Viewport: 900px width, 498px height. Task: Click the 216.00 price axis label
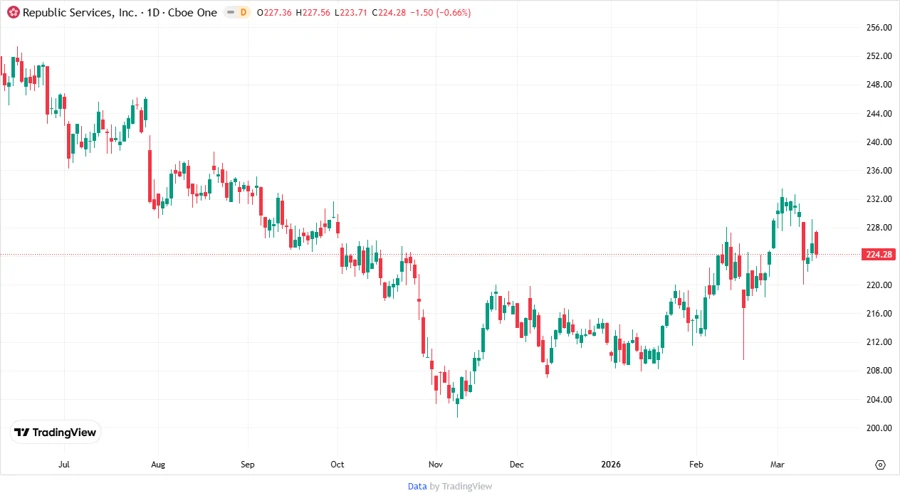[879, 314]
